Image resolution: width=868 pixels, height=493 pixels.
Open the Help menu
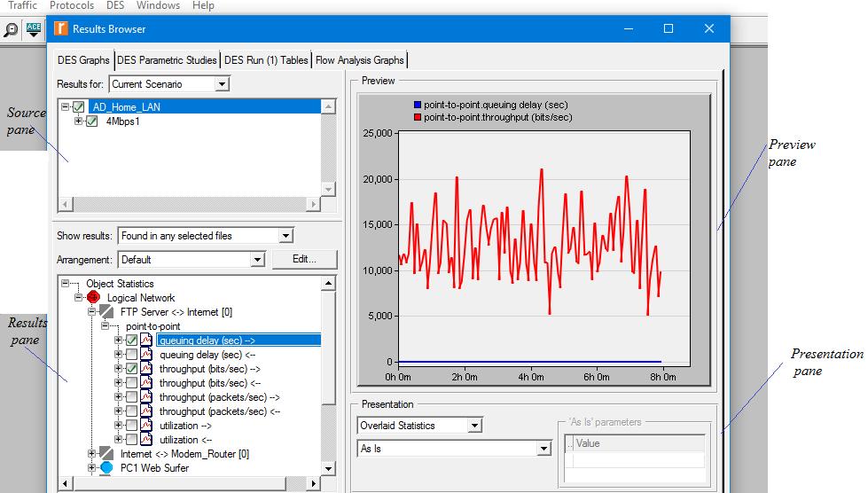pos(203,5)
